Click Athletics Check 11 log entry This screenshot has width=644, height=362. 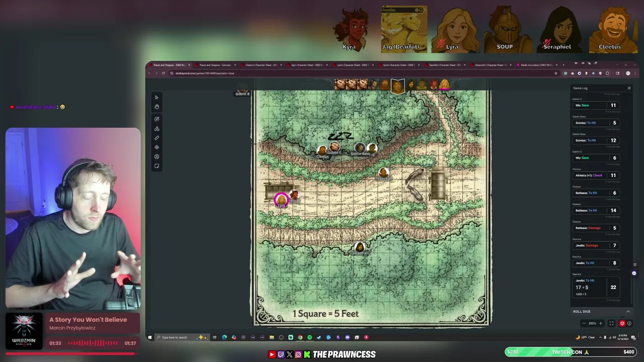coord(596,175)
